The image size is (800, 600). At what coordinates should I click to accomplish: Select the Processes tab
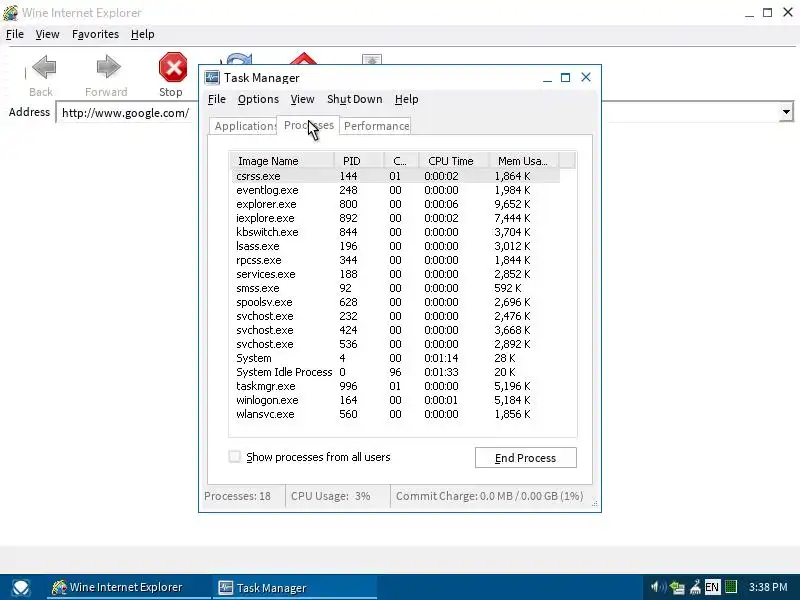point(308,125)
